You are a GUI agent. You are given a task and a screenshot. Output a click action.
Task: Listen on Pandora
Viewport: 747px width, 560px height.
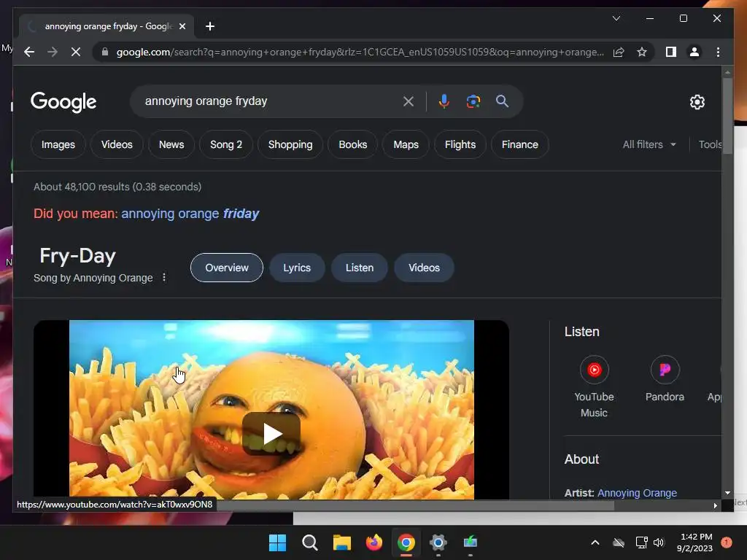[x=665, y=379]
